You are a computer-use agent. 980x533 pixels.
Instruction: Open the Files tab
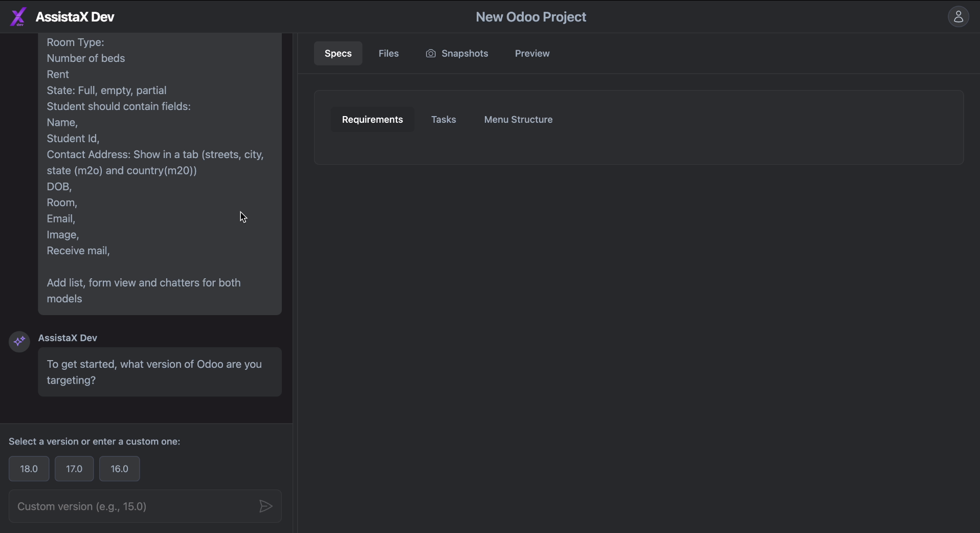[389, 54]
